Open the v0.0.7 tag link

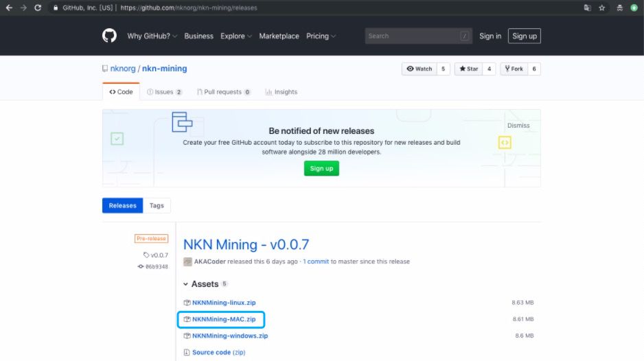point(159,255)
